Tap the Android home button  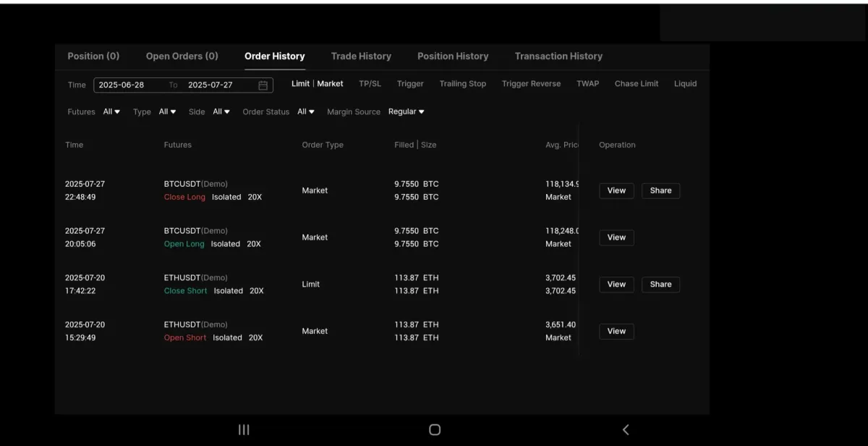coord(435,429)
